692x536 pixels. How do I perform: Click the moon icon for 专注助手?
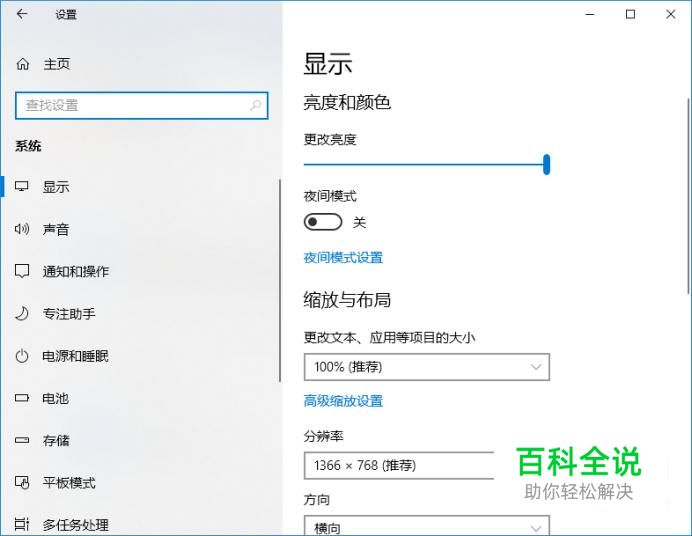(x=22, y=313)
